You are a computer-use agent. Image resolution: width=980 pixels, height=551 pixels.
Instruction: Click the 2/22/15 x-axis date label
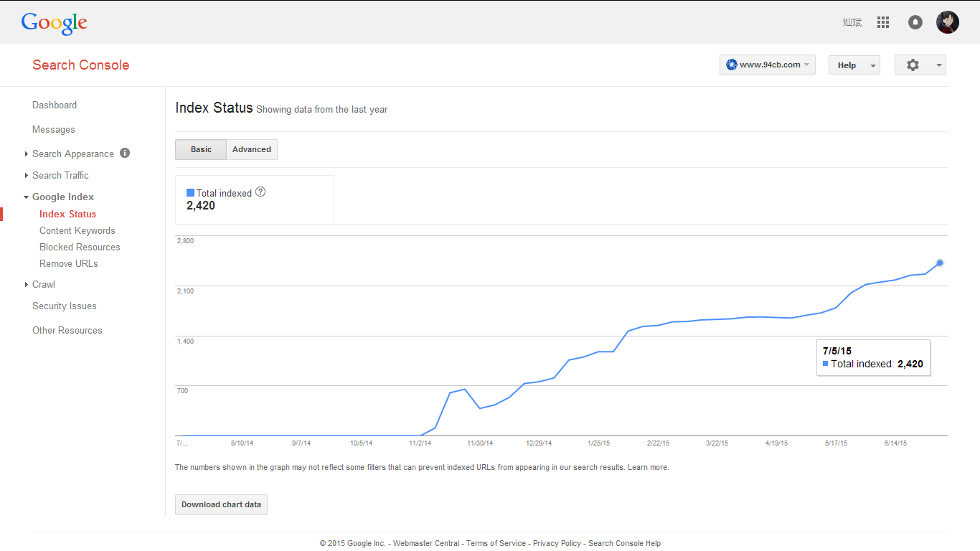(x=658, y=443)
